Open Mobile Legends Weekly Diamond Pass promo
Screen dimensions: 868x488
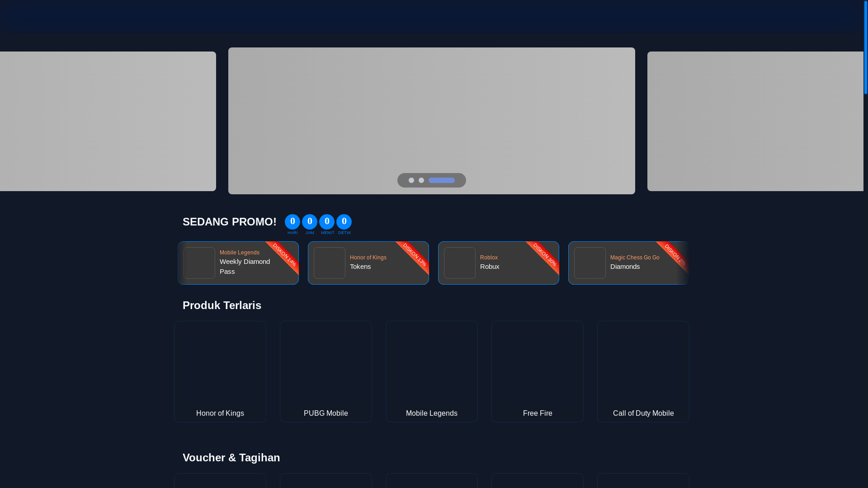[x=238, y=263]
